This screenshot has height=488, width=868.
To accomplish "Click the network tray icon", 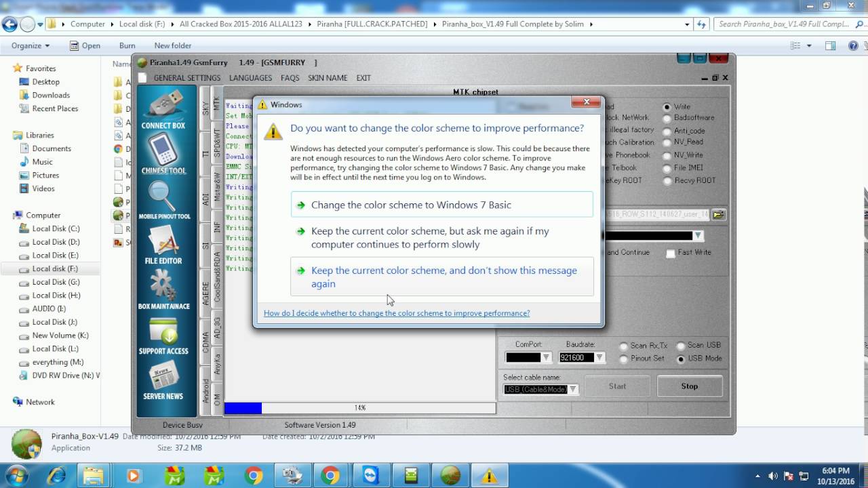I will point(804,476).
